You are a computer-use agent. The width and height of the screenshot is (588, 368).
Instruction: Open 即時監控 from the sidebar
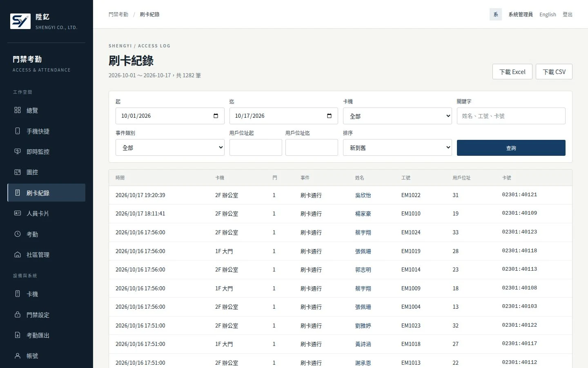[x=47, y=152]
